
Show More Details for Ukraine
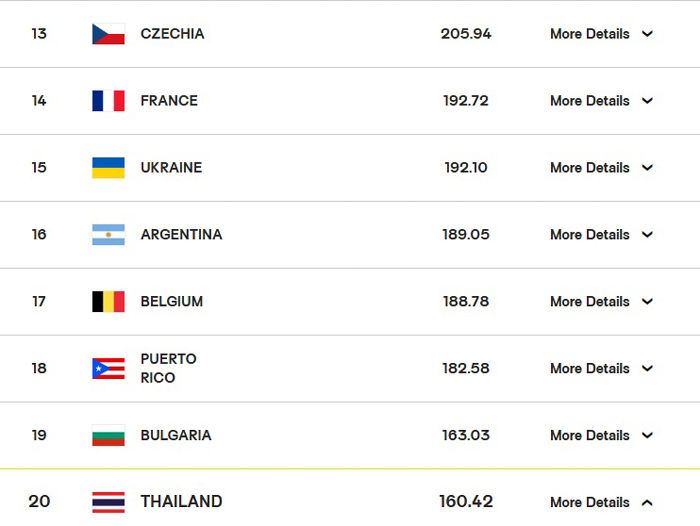click(x=601, y=168)
